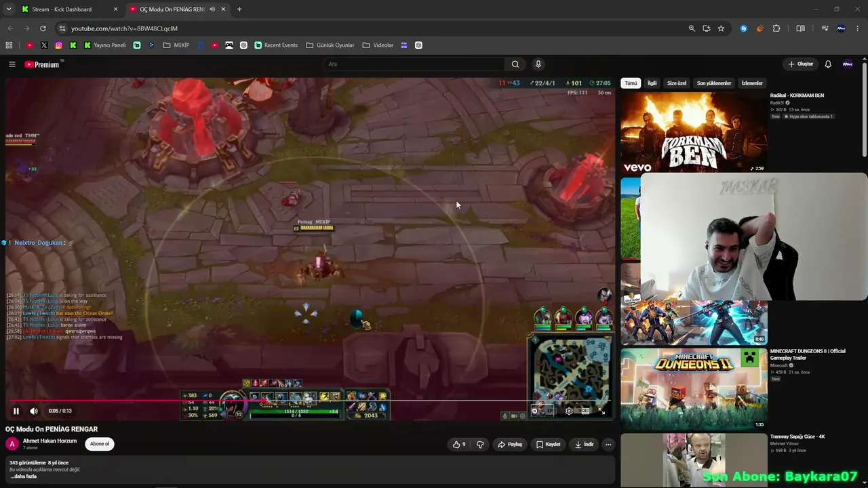This screenshot has width=868, height=488.
Task: Open the video player settings gear
Action: pyautogui.click(x=569, y=411)
